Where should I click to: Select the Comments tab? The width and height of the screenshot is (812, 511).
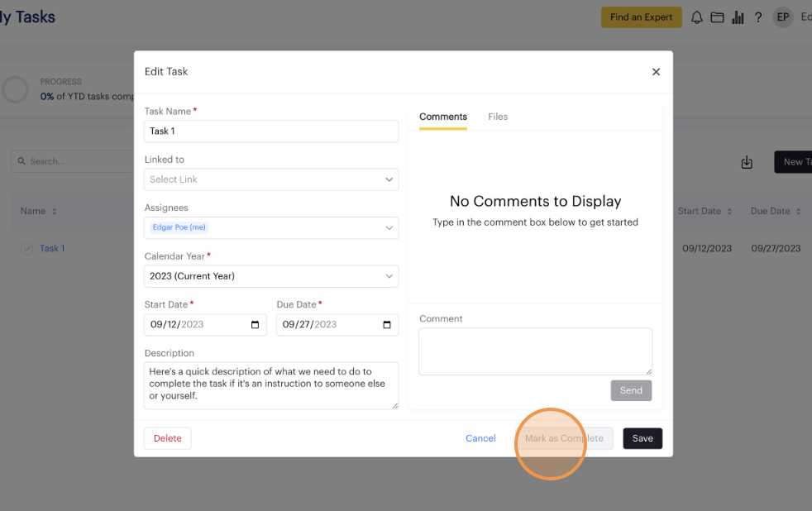tap(443, 117)
